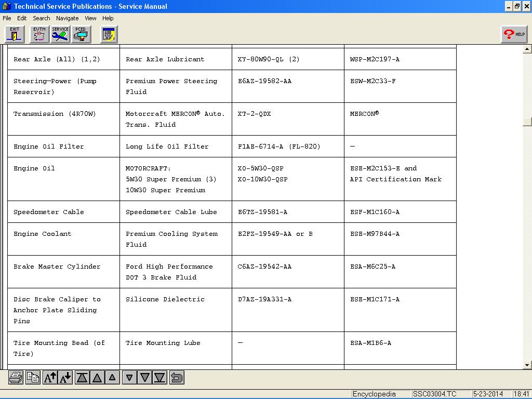Click the copy pages icon

pos(33,378)
